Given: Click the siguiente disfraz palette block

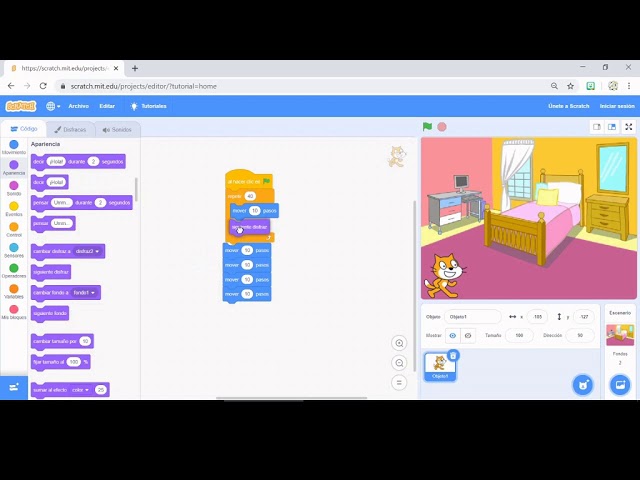Looking at the screenshot, I should 51,272.
